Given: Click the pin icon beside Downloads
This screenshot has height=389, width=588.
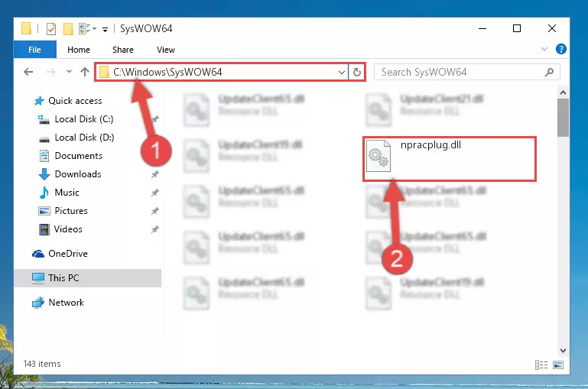Looking at the screenshot, I should tap(155, 174).
